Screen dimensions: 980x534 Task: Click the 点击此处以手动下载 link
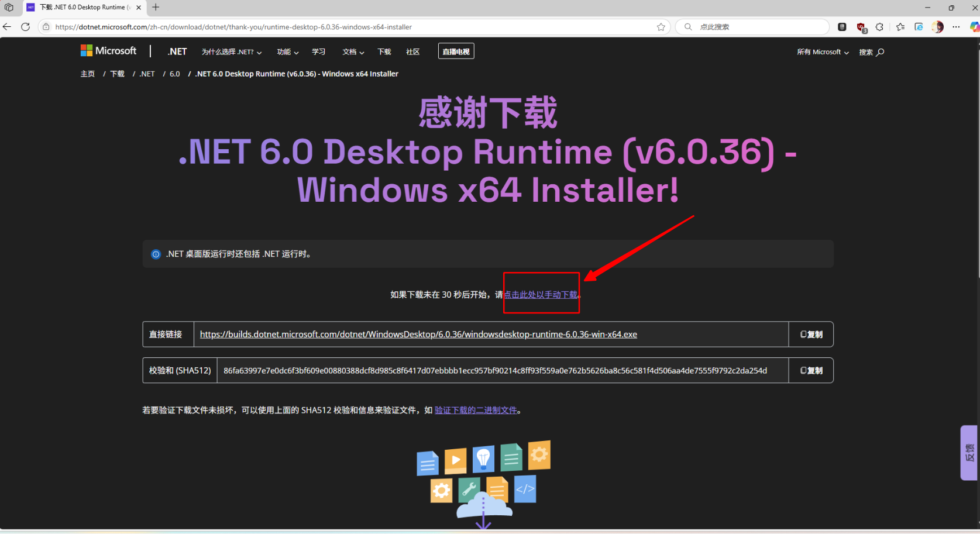[541, 295]
